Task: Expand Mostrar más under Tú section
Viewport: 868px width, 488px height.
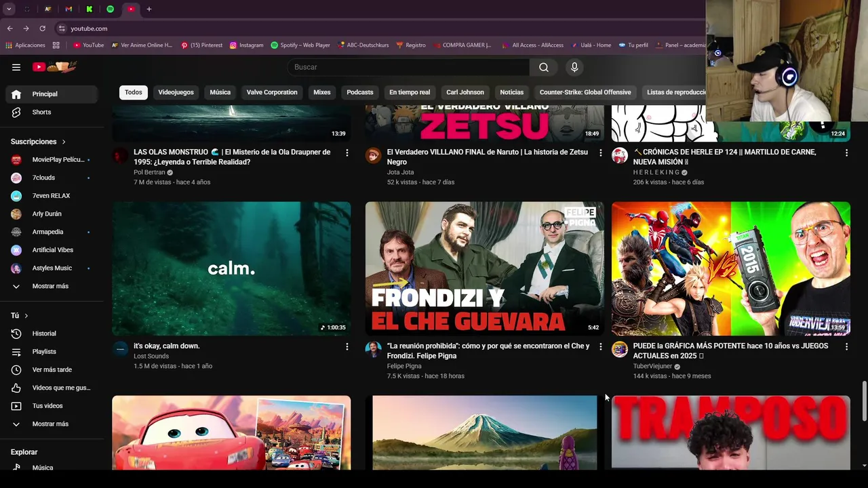Action: pos(52,424)
